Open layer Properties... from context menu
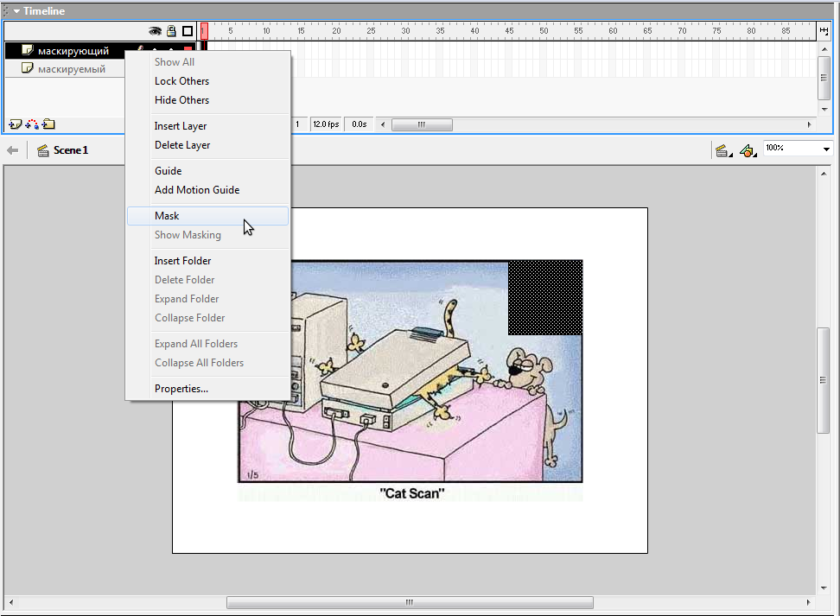Viewport: 840px width, 616px height. pos(181,389)
